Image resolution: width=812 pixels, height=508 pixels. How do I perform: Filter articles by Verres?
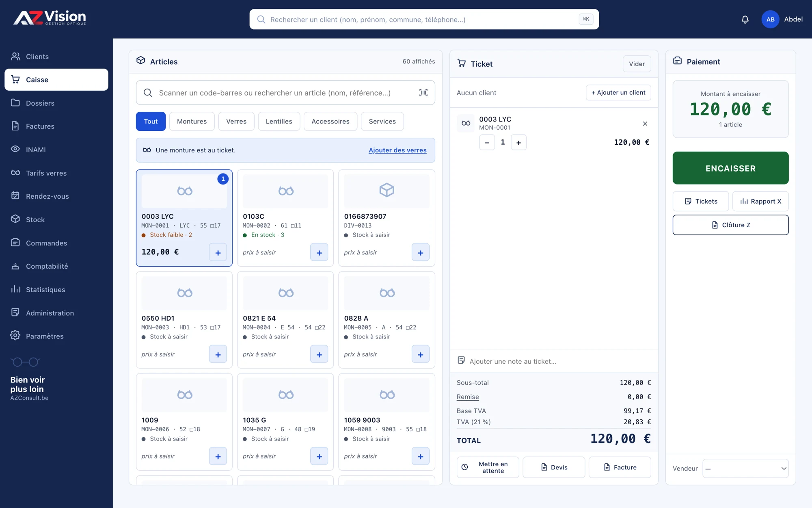click(x=236, y=122)
